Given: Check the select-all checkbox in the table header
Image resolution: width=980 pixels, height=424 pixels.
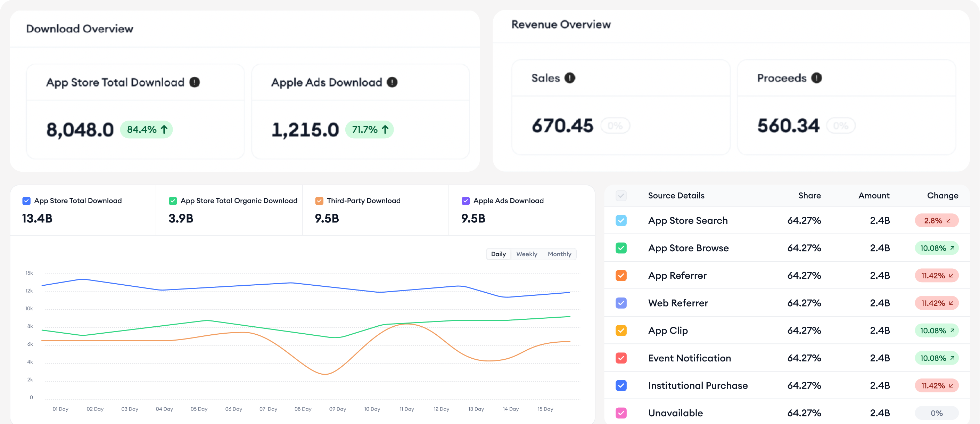Looking at the screenshot, I should [x=621, y=195].
